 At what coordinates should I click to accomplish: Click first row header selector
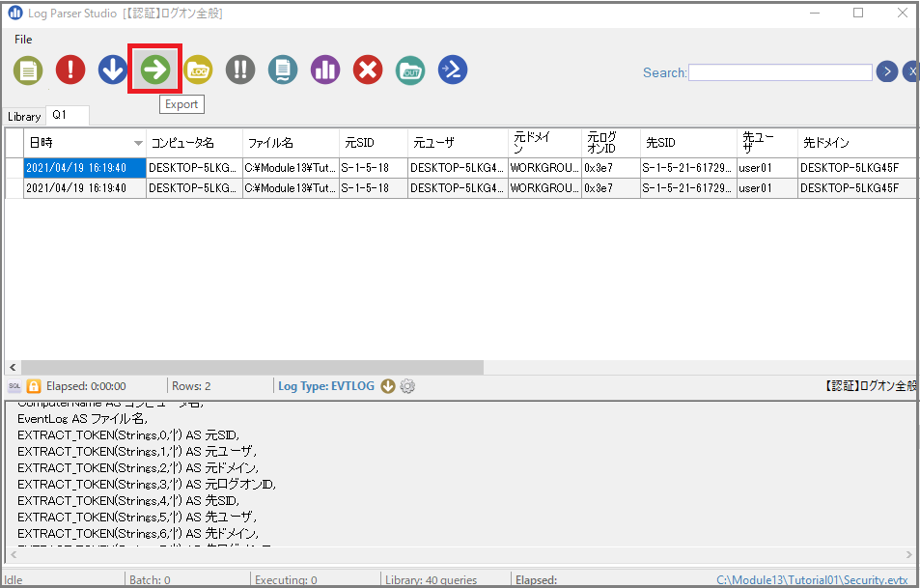pos(14,168)
